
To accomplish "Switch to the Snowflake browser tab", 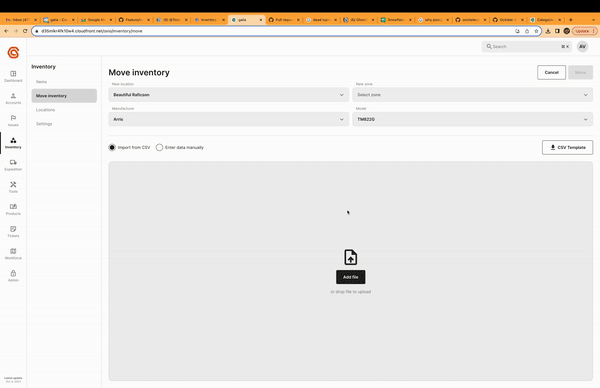I will pyautogui.click(x=395, y=20).
